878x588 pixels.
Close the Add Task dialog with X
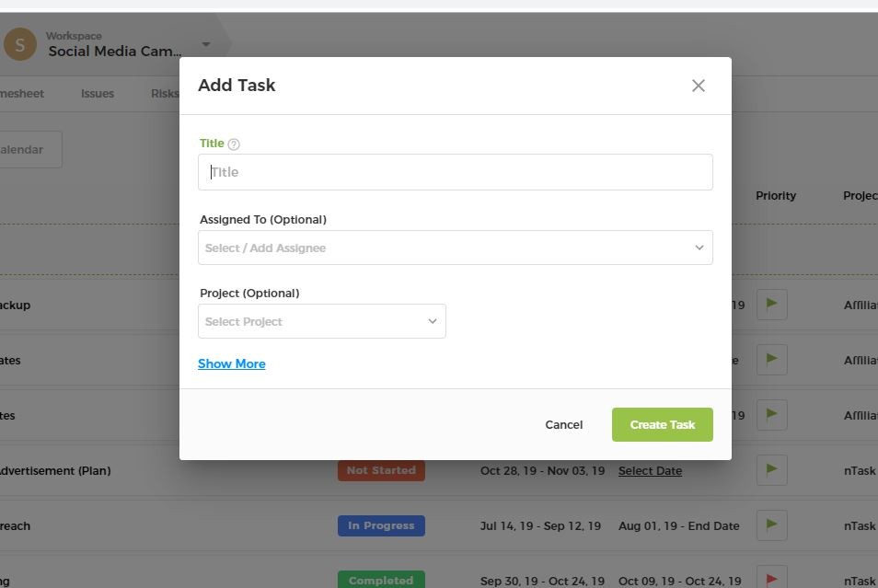pyautogui.click(x=698, y=86)
